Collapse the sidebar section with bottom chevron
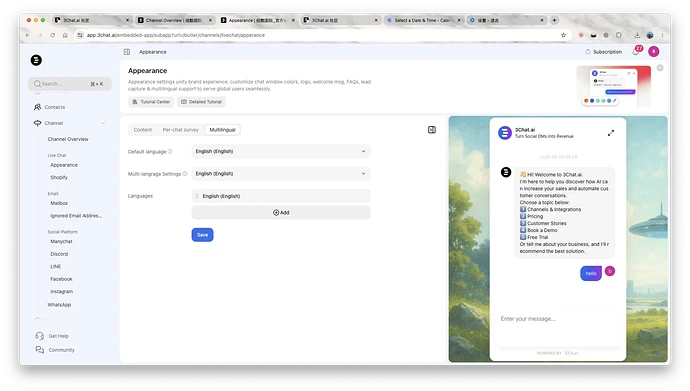Screen dimensions: 690x391 coord(37,318)
